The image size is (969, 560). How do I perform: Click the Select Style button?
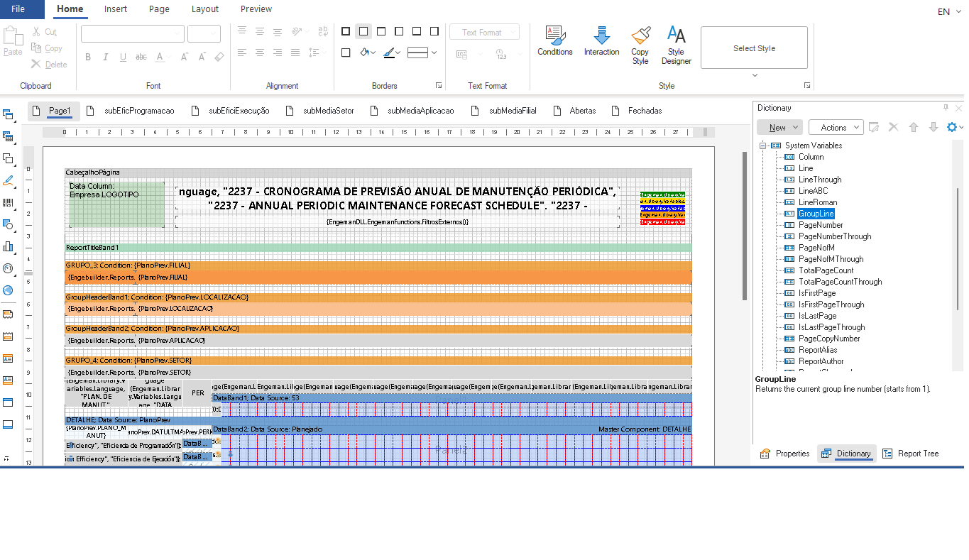[754, 47]
